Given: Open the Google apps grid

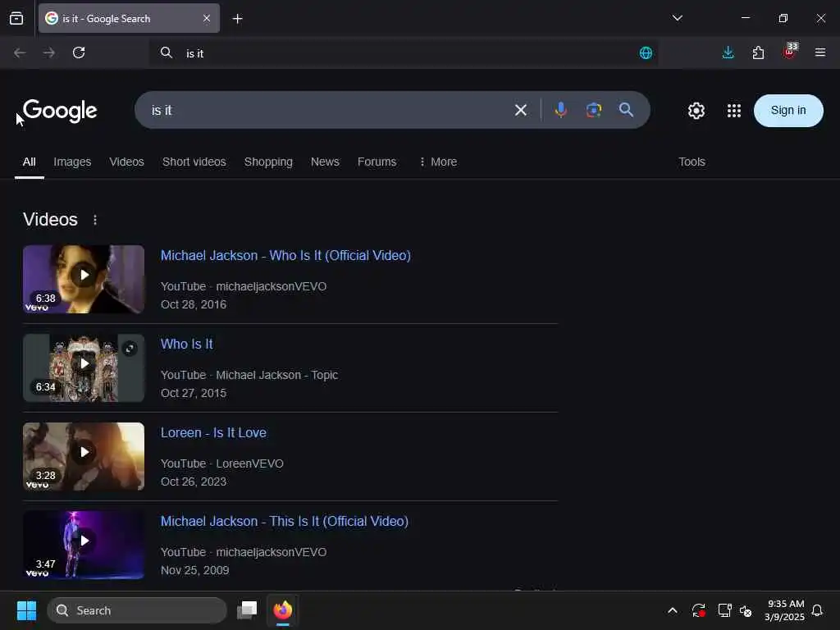Looking at the screenshot, I should pos(734,111).
